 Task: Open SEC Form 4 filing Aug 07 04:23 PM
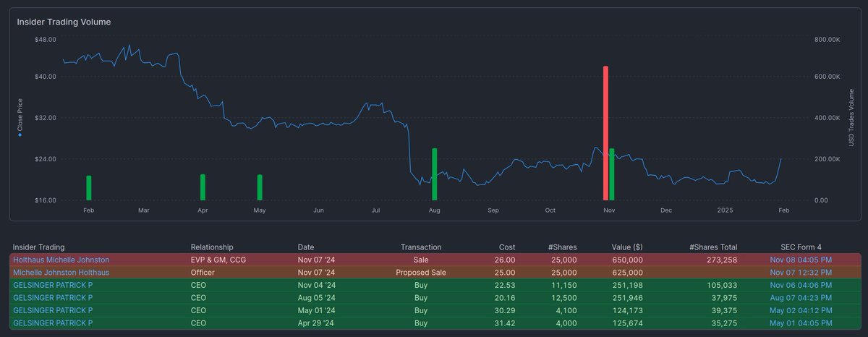tap(801, 298)
